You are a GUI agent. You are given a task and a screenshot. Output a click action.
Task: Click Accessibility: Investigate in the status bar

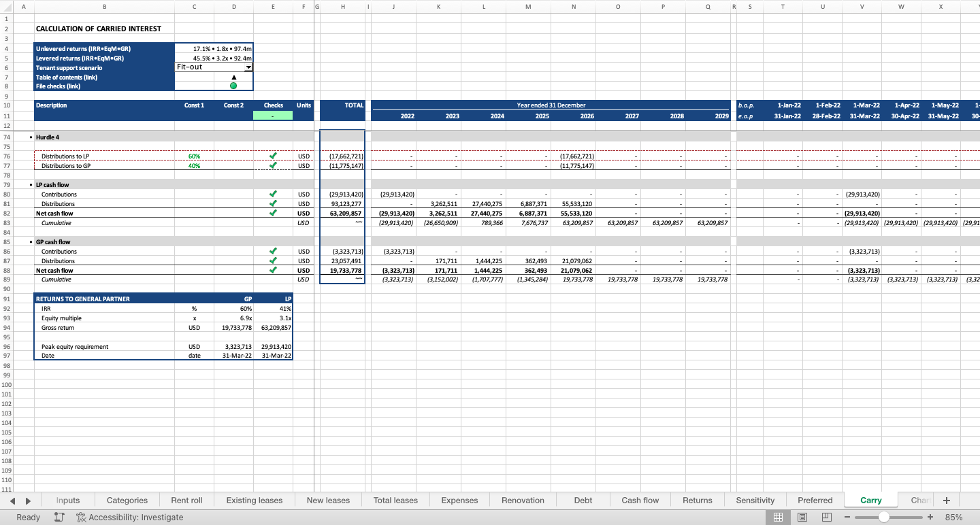click(x=130, y=518)
